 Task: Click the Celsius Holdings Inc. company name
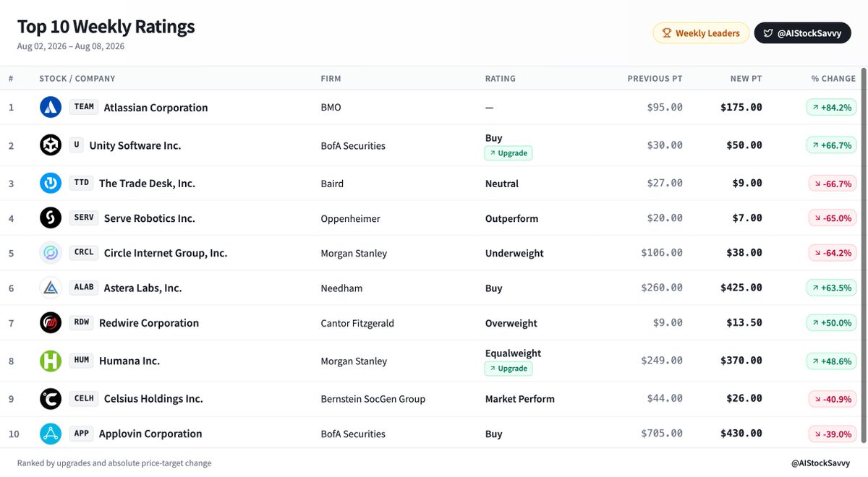pyautogui.click(x=153, y=399)
